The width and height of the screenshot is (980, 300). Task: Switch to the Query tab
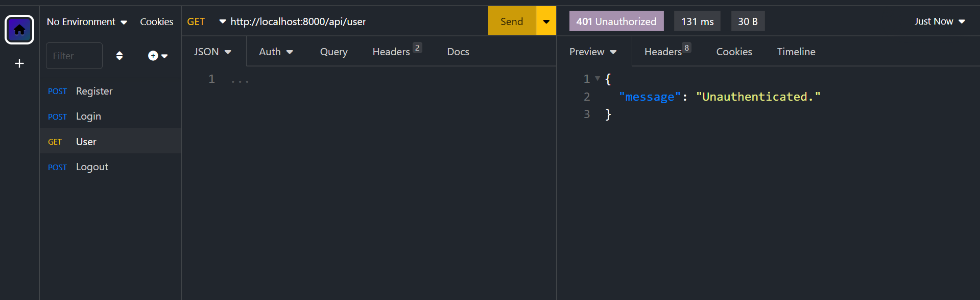point(333,51)
